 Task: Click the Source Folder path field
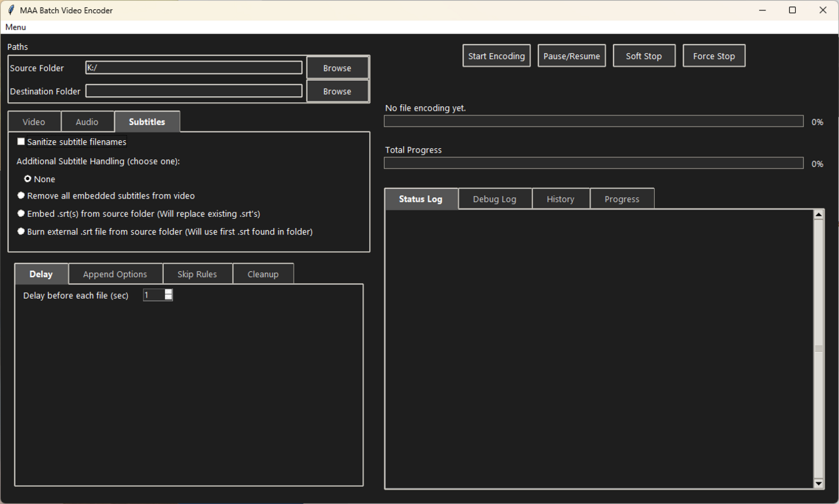coord(194,68)
